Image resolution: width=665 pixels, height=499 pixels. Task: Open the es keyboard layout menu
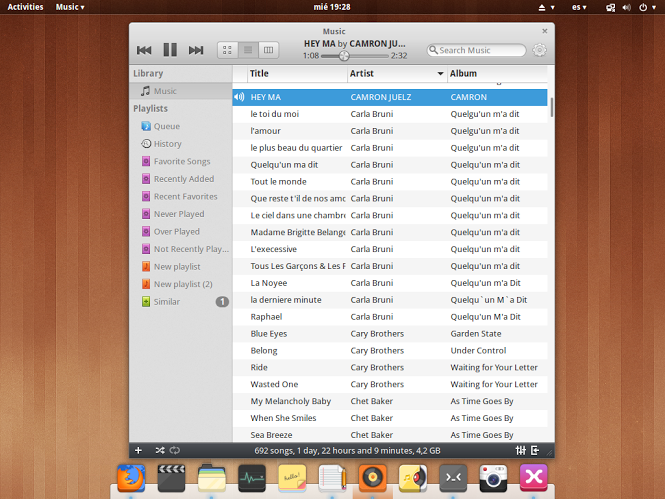(579, 7)
